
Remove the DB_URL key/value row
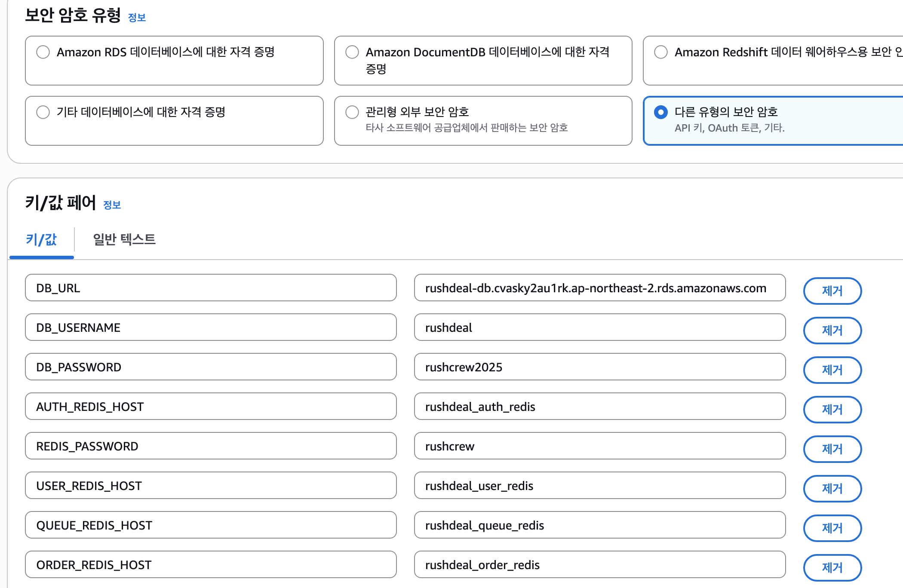click(x=832, y=291)
